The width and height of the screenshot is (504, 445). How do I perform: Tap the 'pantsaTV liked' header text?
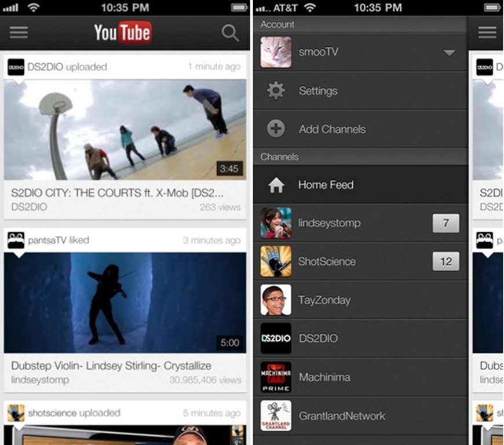click(59, 240)
